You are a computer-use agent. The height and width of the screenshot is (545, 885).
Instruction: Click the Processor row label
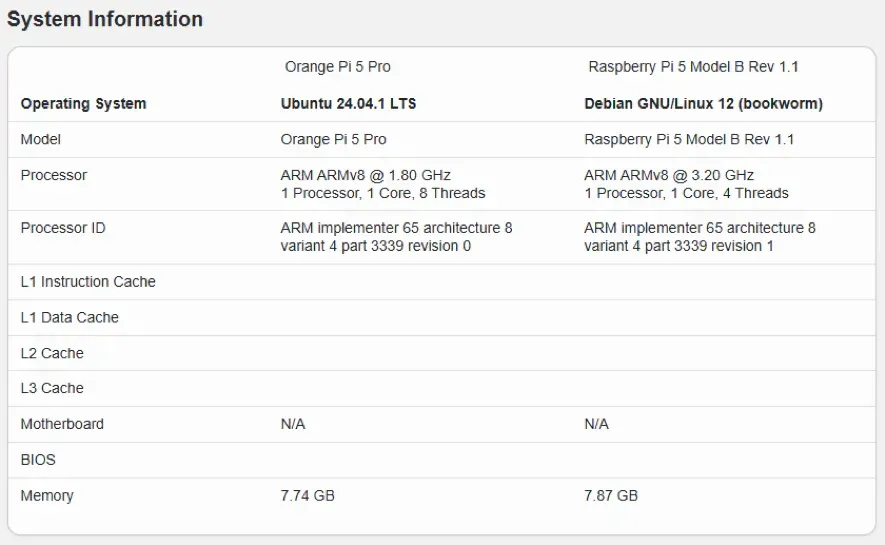point(54,175)
